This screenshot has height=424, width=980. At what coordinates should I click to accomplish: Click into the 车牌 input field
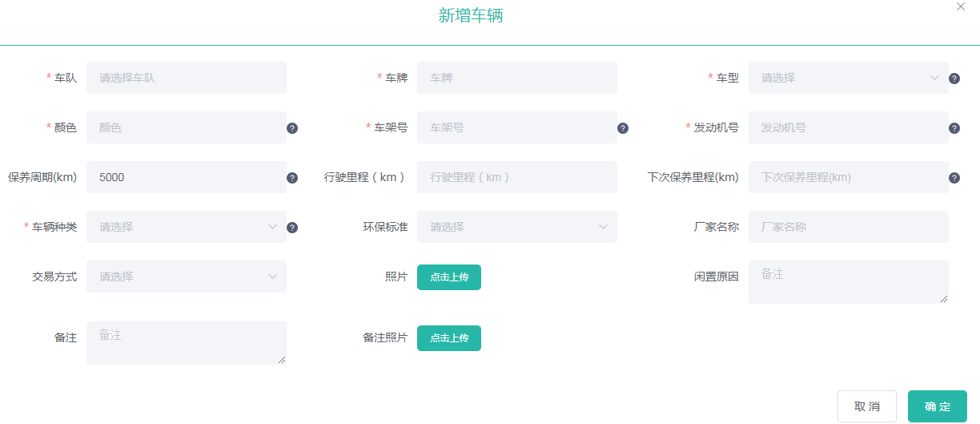tap(516, 78)
